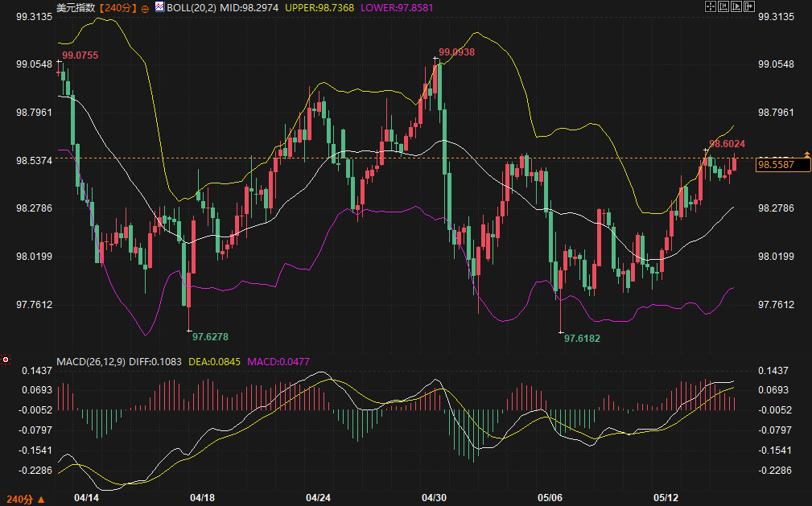Click 98.0199 on the right price axis
The height and width of the screenshot is (506, 812).
tap(776, 257)
